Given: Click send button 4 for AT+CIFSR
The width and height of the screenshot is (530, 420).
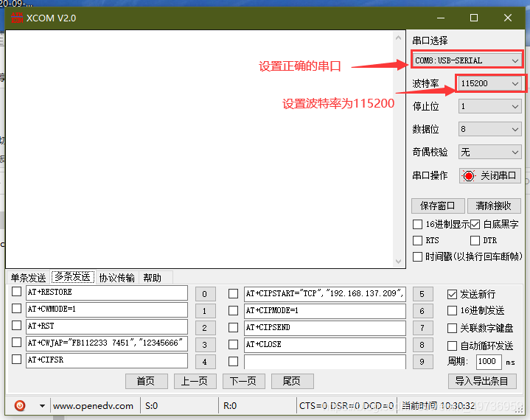Looking at the screenshot, I should coord(205,362).
